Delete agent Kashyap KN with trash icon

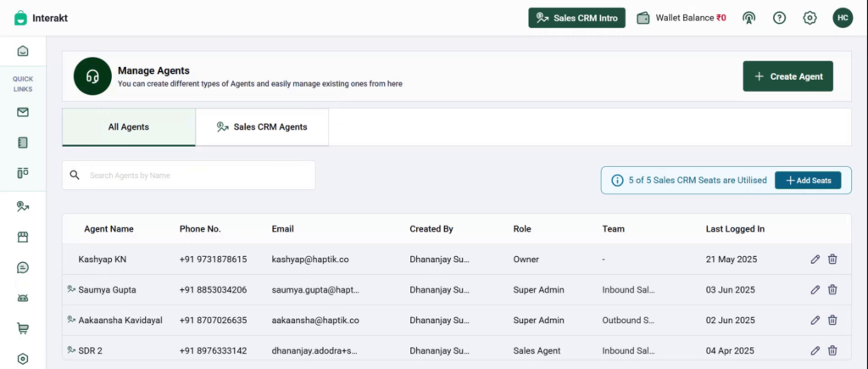pos(832,260)
